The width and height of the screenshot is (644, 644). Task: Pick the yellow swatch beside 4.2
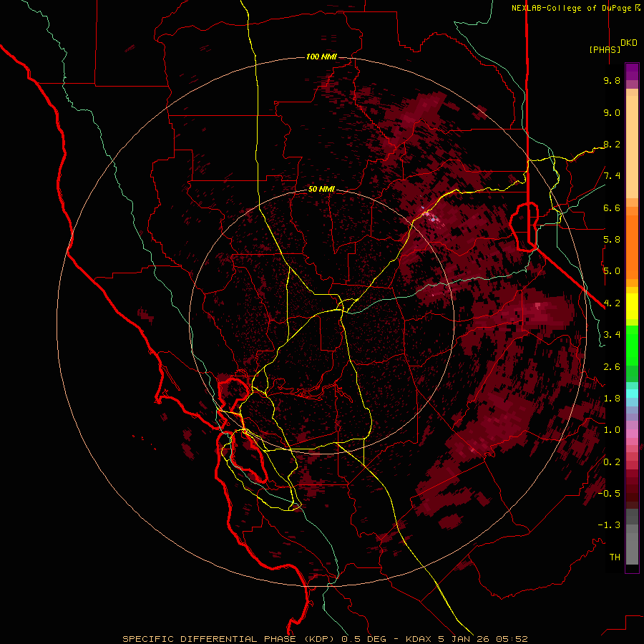tap(632, 306)
